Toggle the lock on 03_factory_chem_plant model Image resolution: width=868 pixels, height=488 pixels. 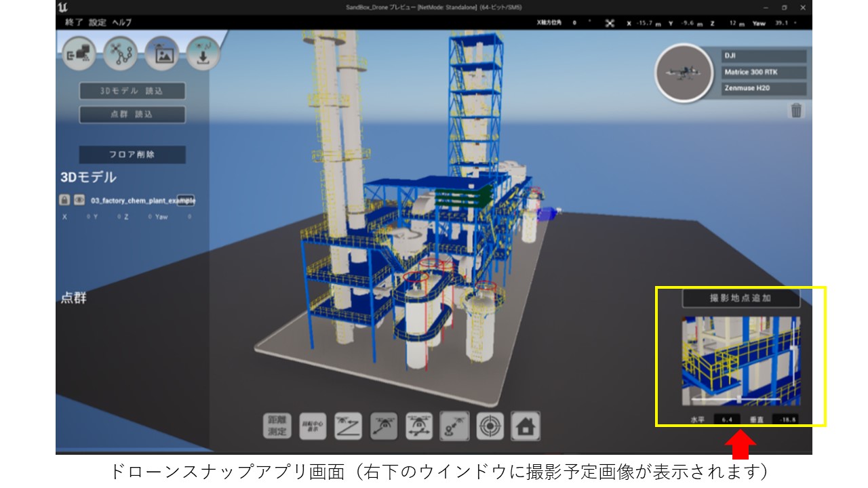point(64,201)
